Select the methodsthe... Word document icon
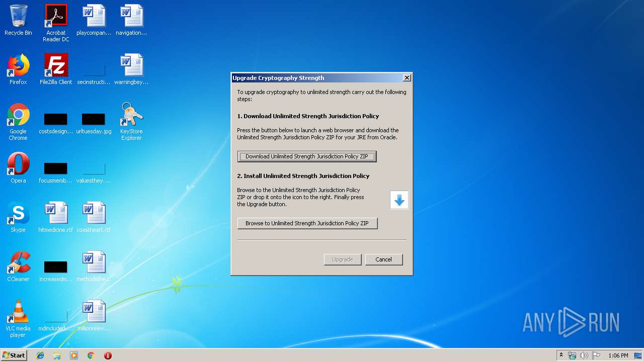 pyautogui.click(x=94, y=267)
